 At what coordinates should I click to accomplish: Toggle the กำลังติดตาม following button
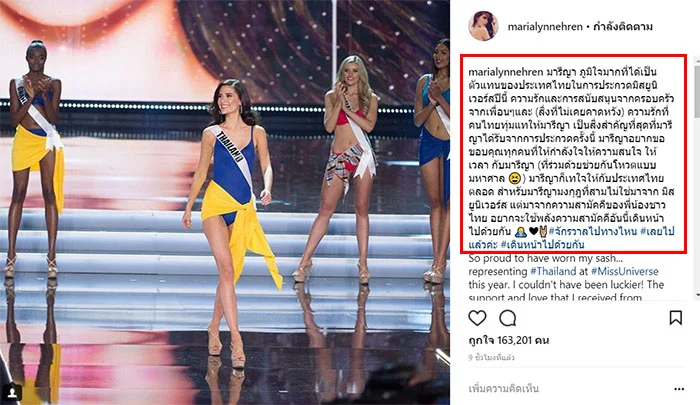click(x=623, y=26)
